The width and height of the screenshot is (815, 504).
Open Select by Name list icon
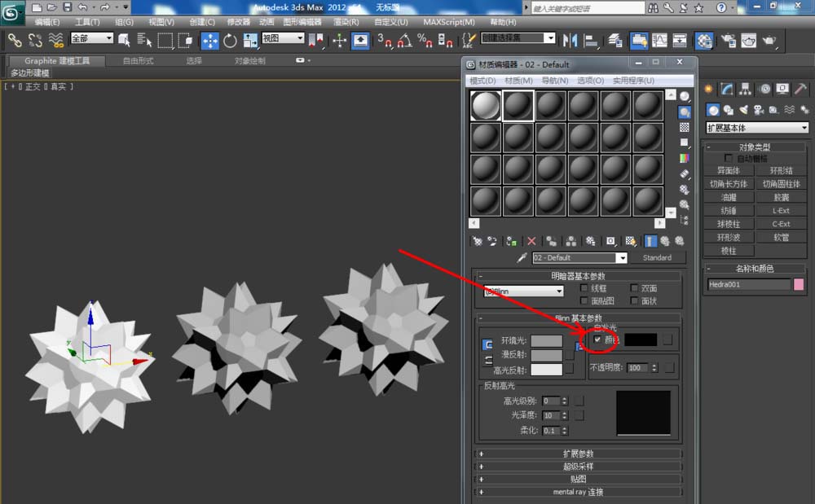144,40
